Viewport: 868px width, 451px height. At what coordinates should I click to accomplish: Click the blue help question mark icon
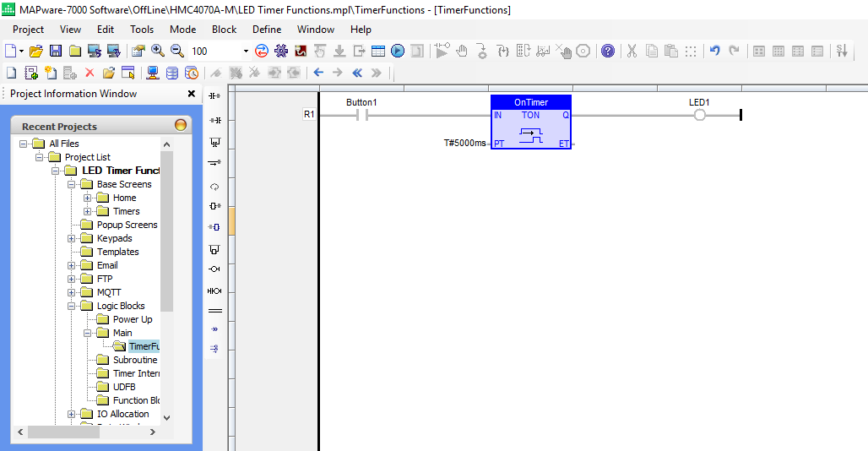pos(608,51)
